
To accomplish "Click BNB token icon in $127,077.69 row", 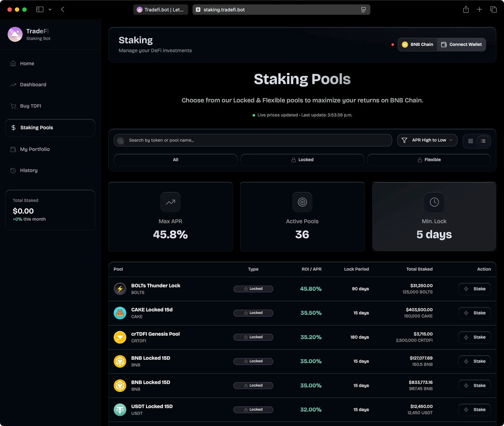I will pyautogui.click(x=120, y=361).
